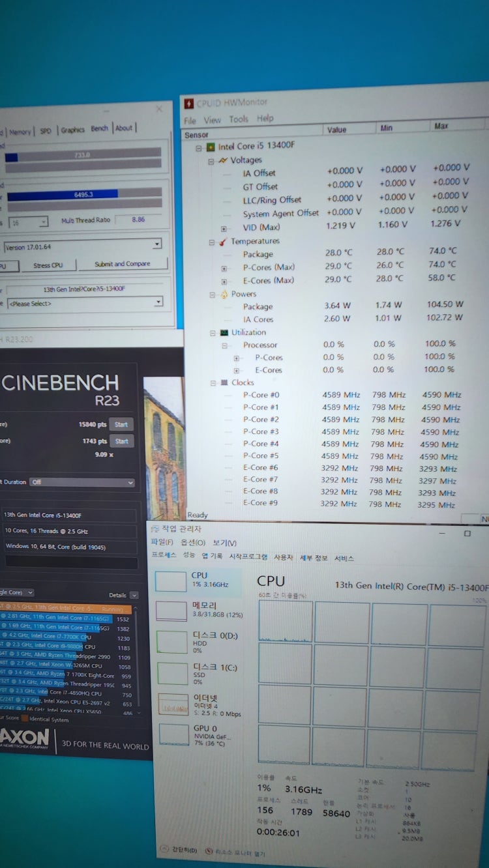The height and width of the screenshot is (868, 489).
Task: Open the File menu in HWMonitor
Action: pyautogui.click(x=190, y=121)
